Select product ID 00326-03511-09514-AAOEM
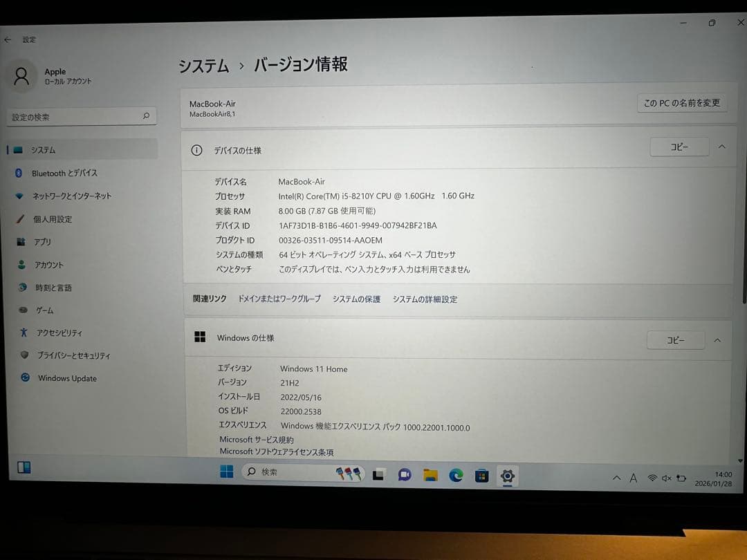 click(331, 240)
